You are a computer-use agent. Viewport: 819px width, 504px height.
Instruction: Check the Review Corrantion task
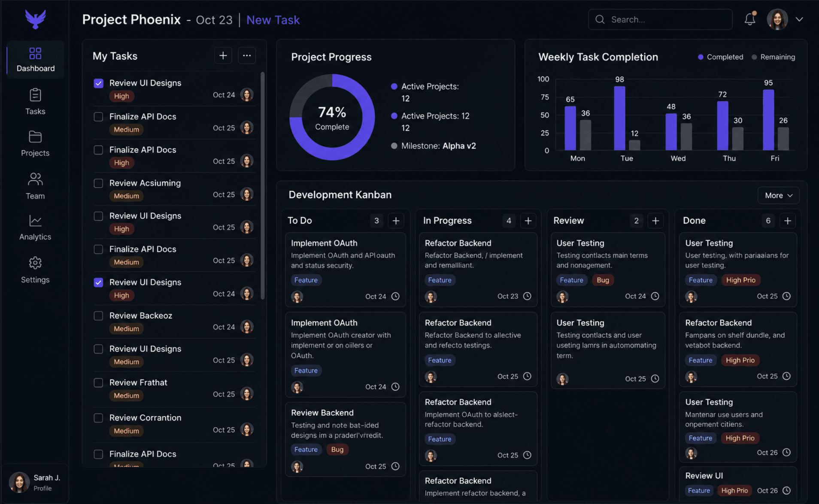coord(98,418)
